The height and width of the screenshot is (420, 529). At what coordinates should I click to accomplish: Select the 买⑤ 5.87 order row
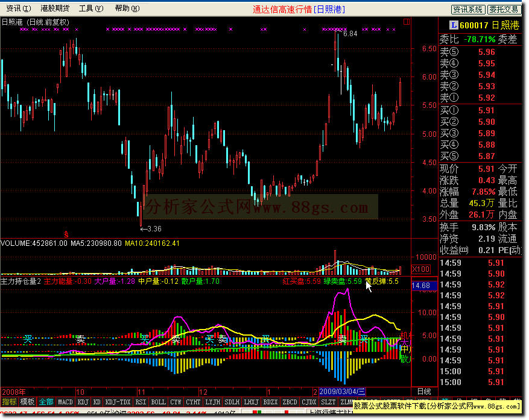click(x=480, y=156)
